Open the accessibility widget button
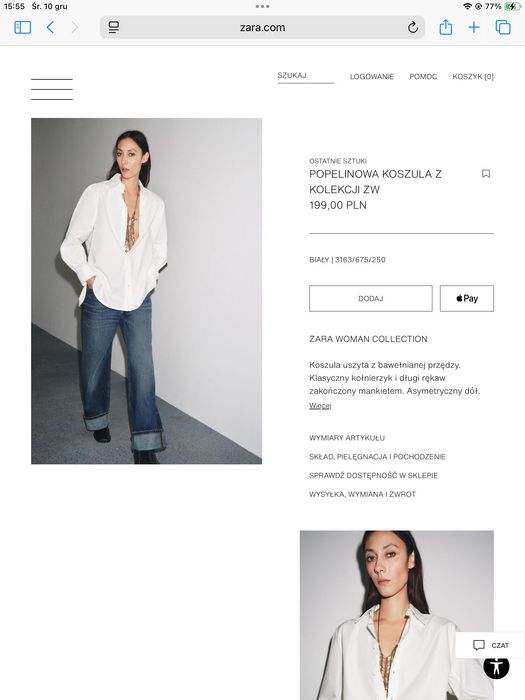This screenshot has width=525, height=700. [496, 667]
